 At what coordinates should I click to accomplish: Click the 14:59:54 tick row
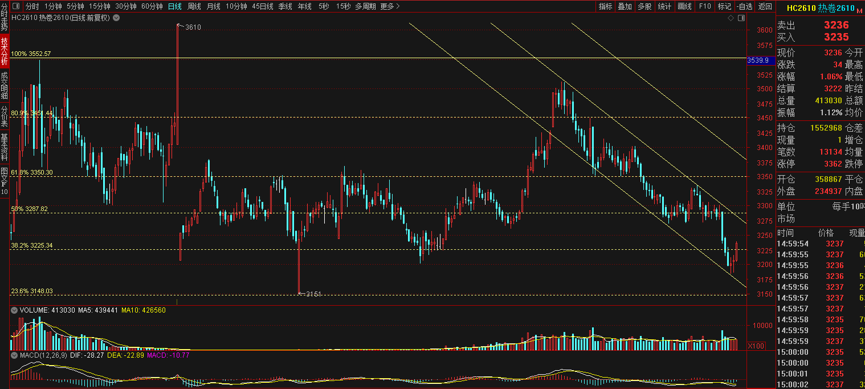[x=820, y=244]
